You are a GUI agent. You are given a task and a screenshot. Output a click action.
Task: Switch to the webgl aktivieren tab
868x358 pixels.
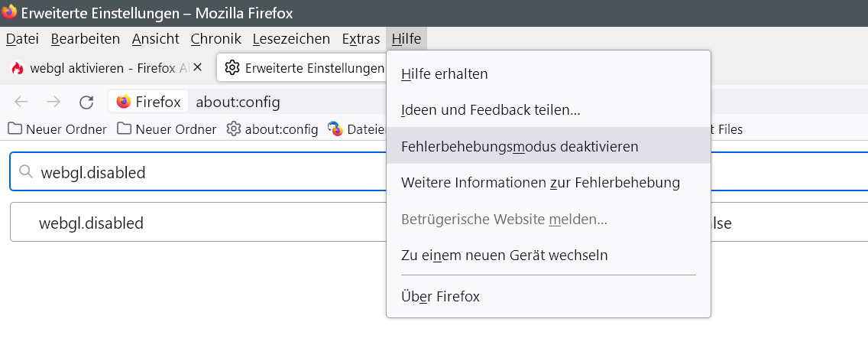(x=99, y=68)
